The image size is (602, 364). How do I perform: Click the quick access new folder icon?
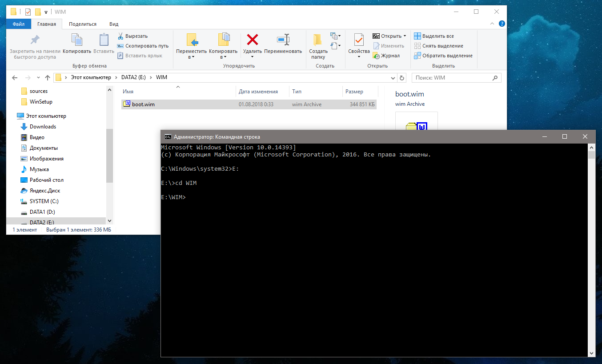click(x=37, y=12)
